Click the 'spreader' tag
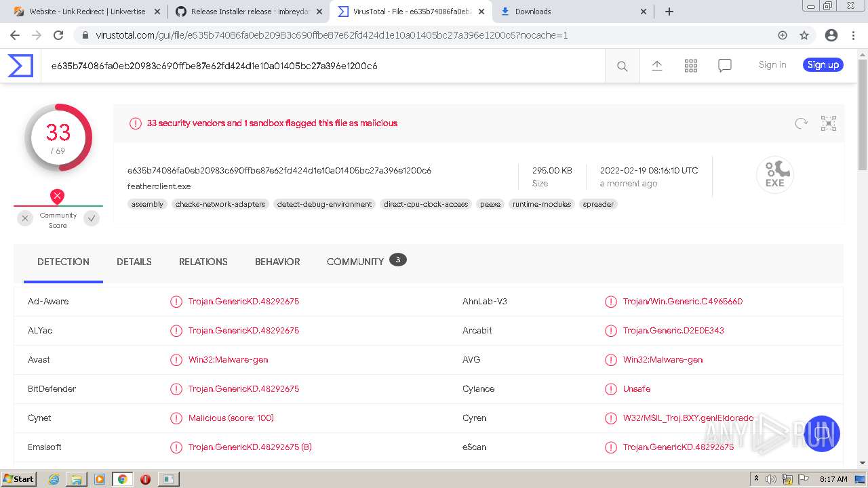 (x=598, y=204)
